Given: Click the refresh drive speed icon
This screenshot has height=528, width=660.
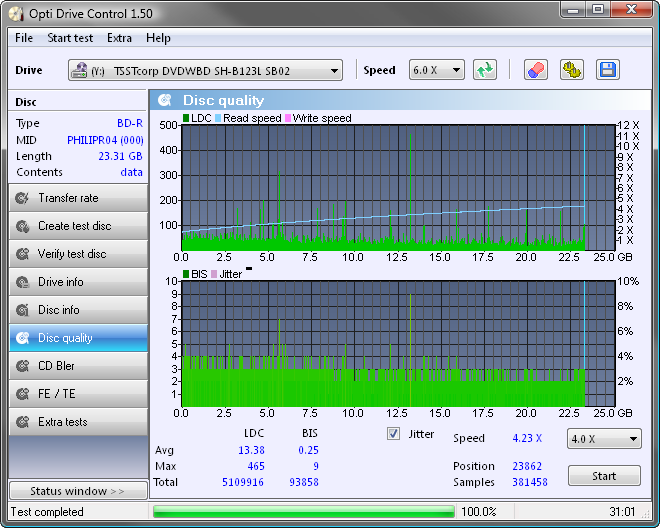Looking at the screenshot, I should click(485, 70).
